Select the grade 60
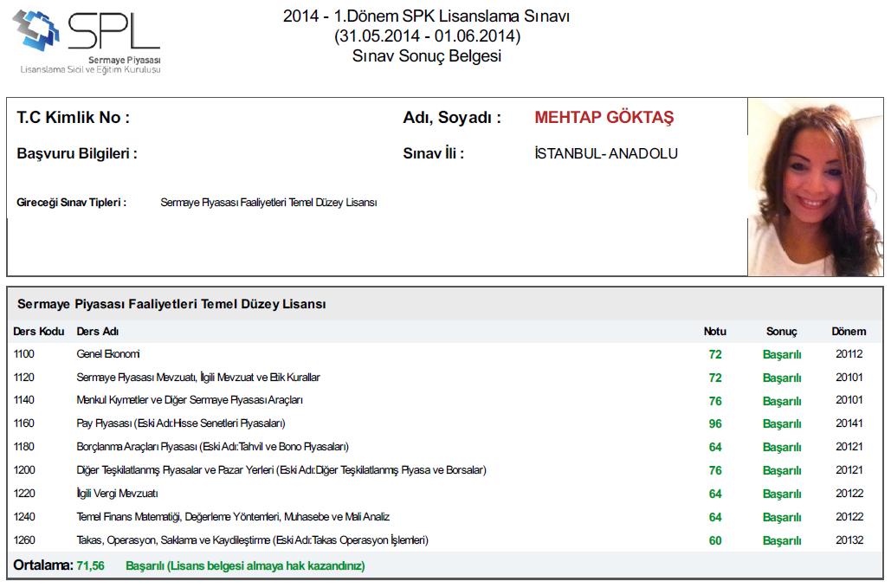Screen dimensions: 891x588 [715, 541]
